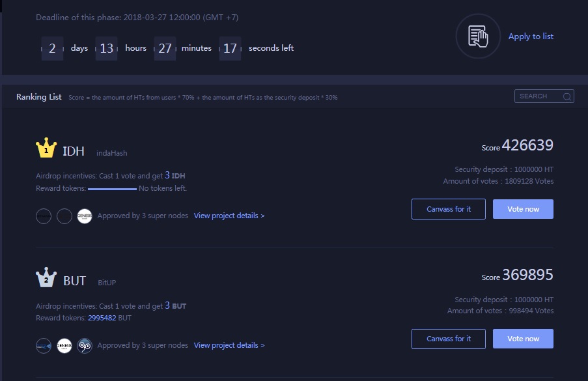Open View project details for IDH
Viewport: 588px width, 381px height.
click(229, 216)
